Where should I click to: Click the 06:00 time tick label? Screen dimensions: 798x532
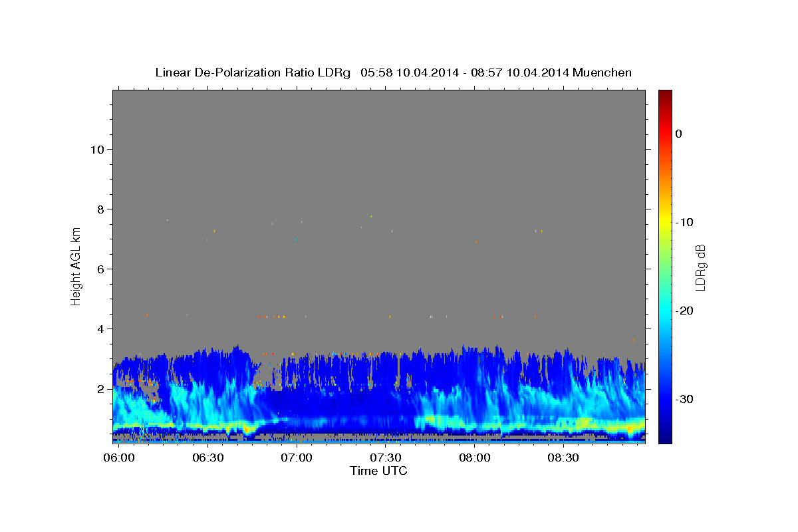(118, 458)
